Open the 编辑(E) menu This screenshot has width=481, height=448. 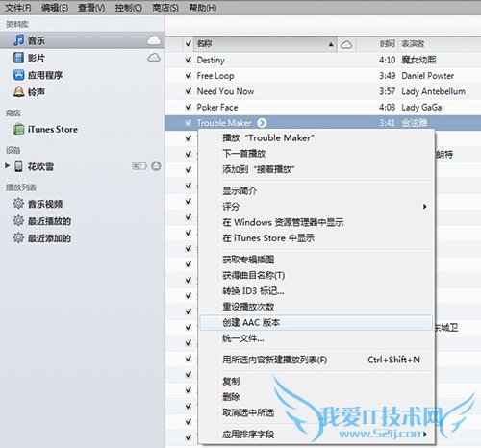[x=55, y=8]
